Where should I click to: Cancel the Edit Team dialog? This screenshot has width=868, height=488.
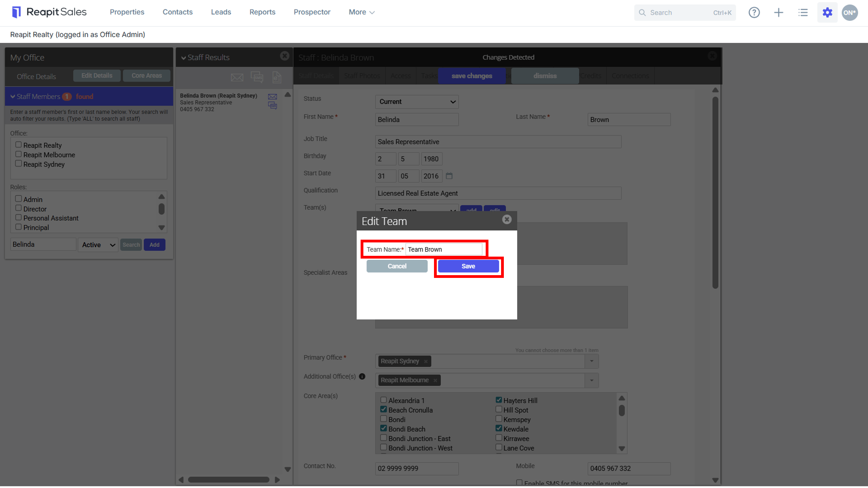[397, 266]
